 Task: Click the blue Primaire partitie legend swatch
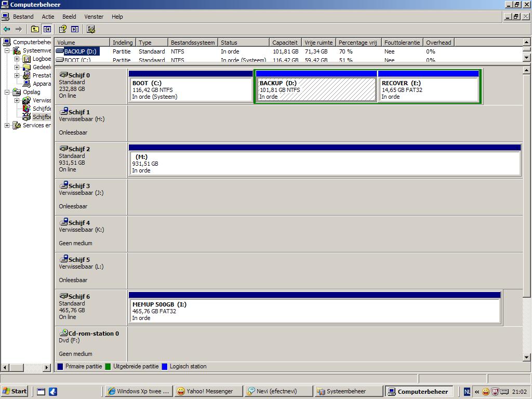click(60, 367)
